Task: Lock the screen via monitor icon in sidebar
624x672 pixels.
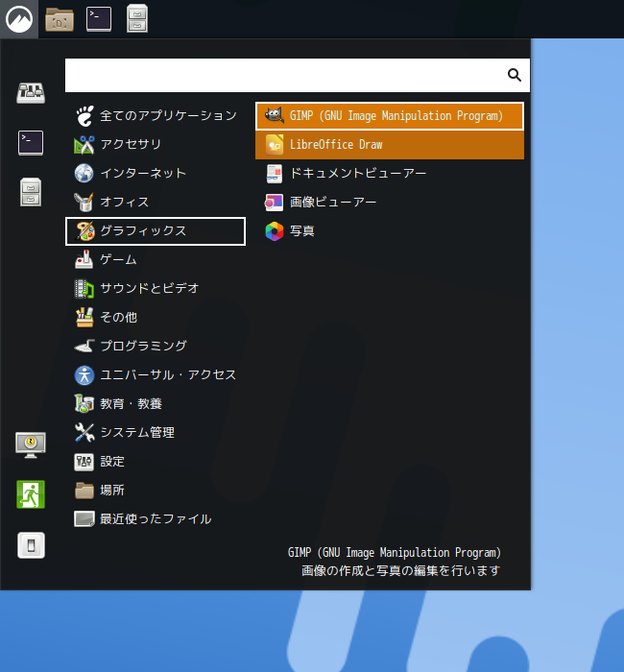Action: (31, 444)
